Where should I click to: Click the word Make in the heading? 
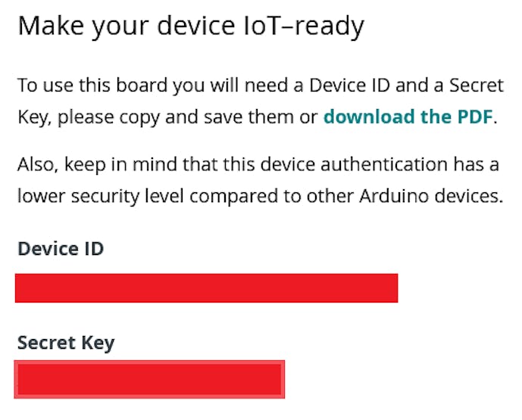47,27
